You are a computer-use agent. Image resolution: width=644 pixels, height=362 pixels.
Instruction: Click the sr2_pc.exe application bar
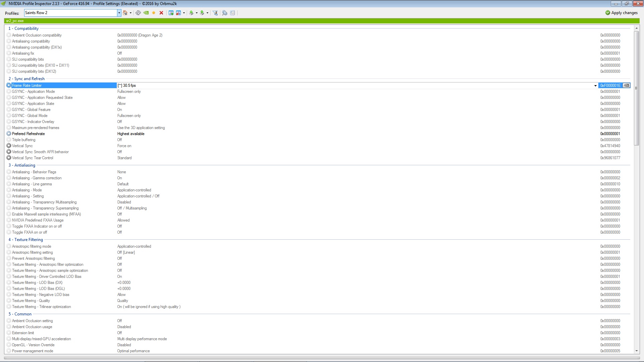pos(322,21)
